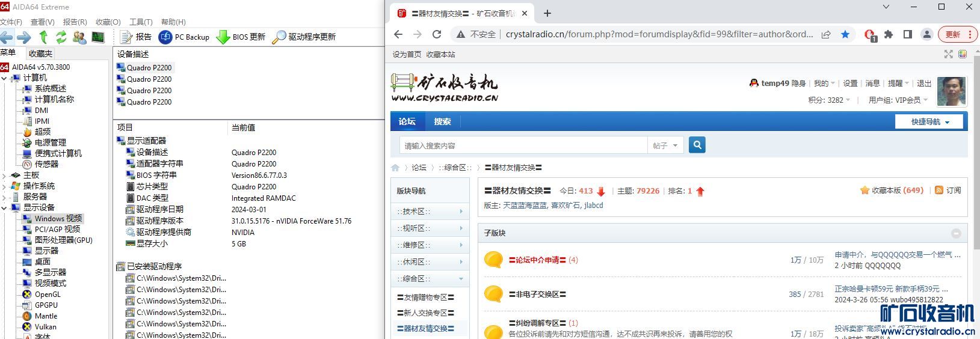Click the 收藏本版 star link
This screenshot has width=980, height=339.
pyautogui.click(x=892, y=190)
